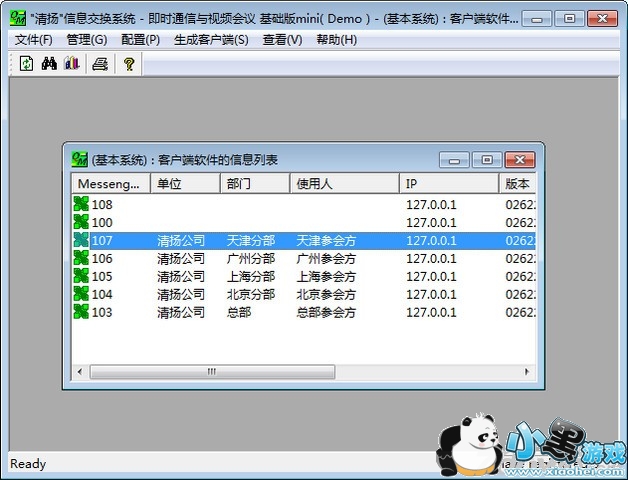This screenshot has height=480, width=628.
Task: Click the horizontal scrollbar thumb
Action: coord(212,372)
